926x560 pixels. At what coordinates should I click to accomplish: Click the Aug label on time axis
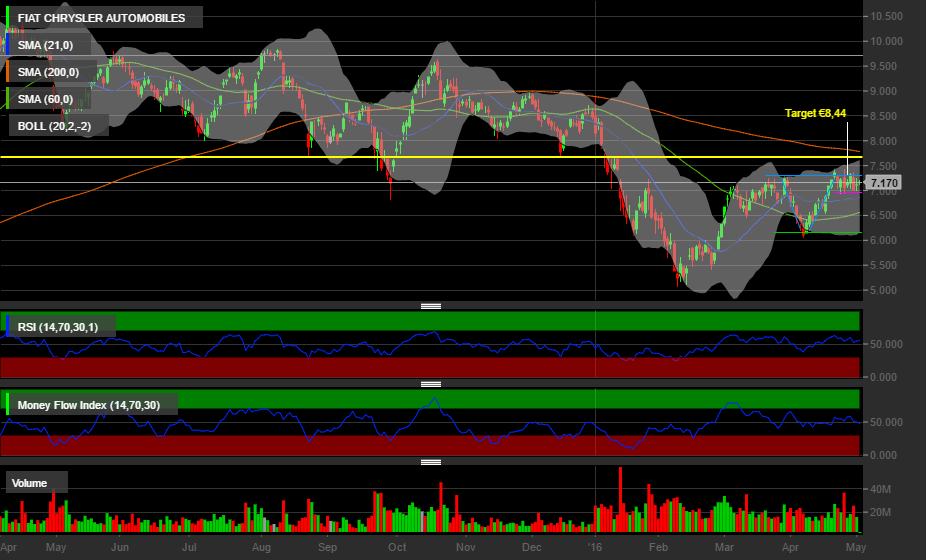pyautogui.click(x=262, y=548)
